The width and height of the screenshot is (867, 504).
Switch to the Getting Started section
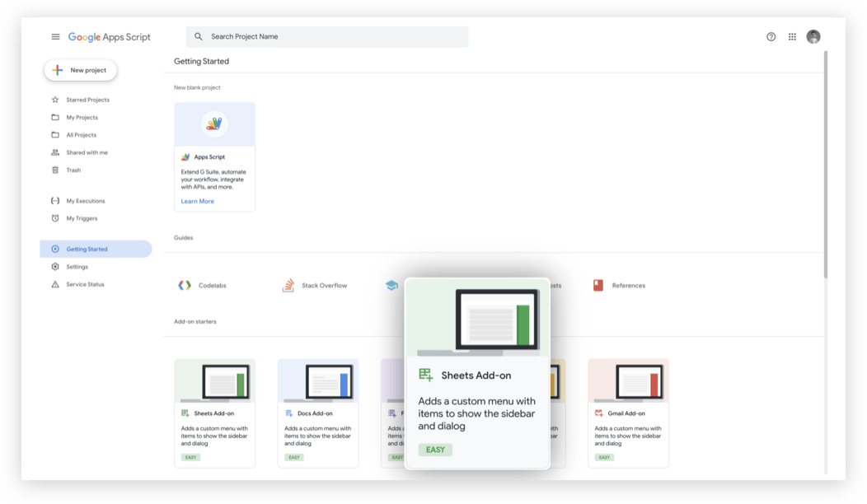pyautogui.click(x=89, y=248)
